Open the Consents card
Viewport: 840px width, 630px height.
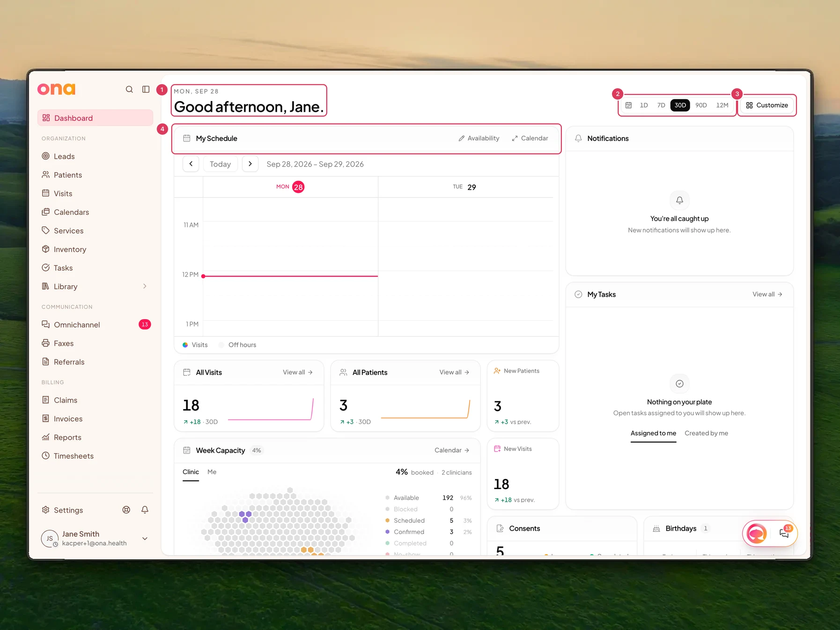point(562,536)
